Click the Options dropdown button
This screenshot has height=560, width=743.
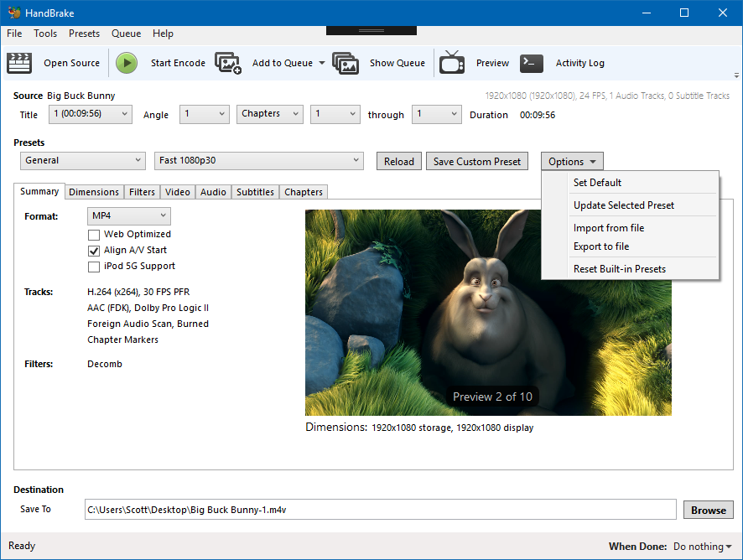pyautogui.click(x=572, y=162)
